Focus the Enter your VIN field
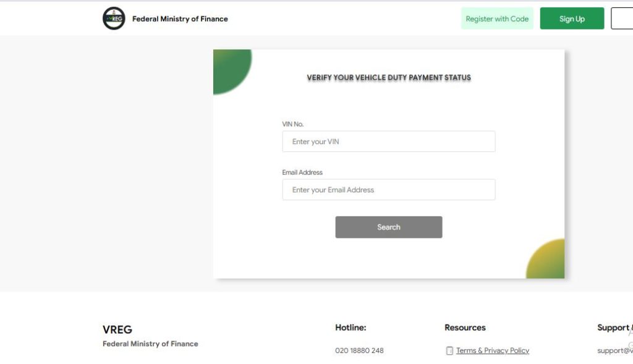 (388, 142)
